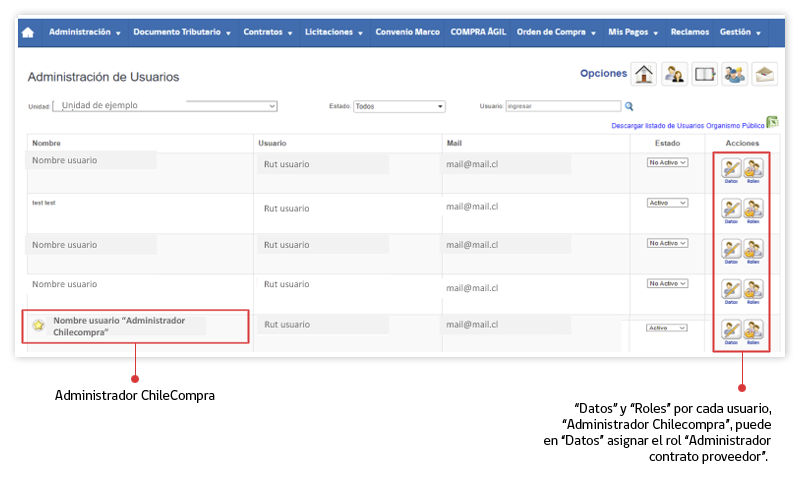This screenshot has height=477, width=800.
Task: Open the Estado filter dropdown set to Todos
Action: [x=399, y=106]
